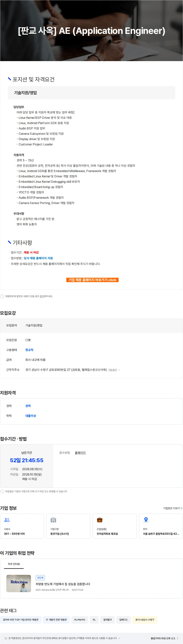
Task: Click the orange 기업 채용 홈페이지 바로가기 click button
Action: point(92,280)
